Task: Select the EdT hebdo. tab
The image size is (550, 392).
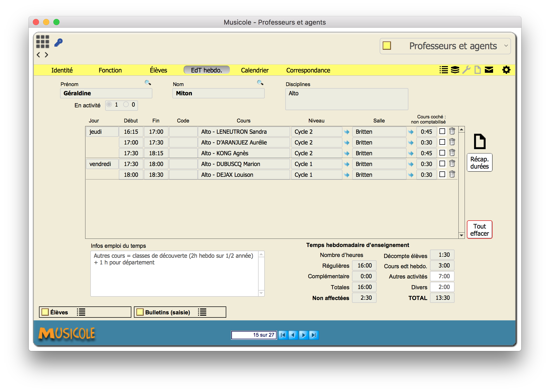Action: click(207, 70)
